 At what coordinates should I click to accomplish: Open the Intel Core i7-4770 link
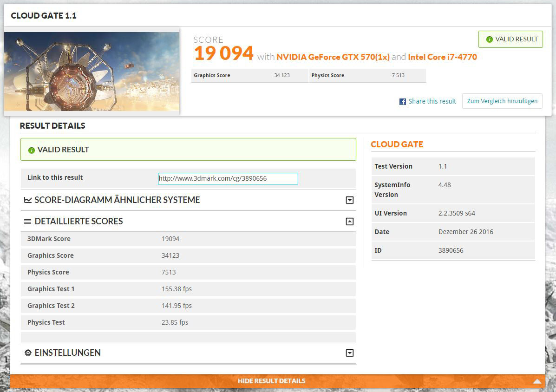(x=442, y=57)
